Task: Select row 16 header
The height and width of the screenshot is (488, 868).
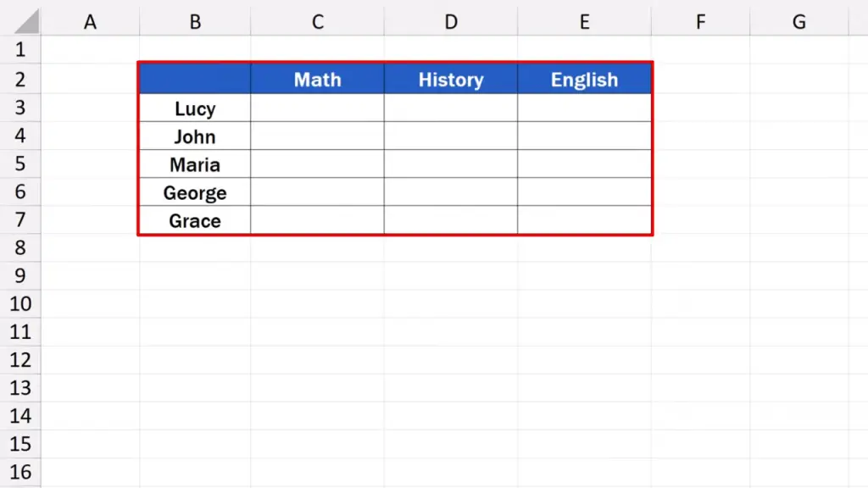Action: click(19, 472)
